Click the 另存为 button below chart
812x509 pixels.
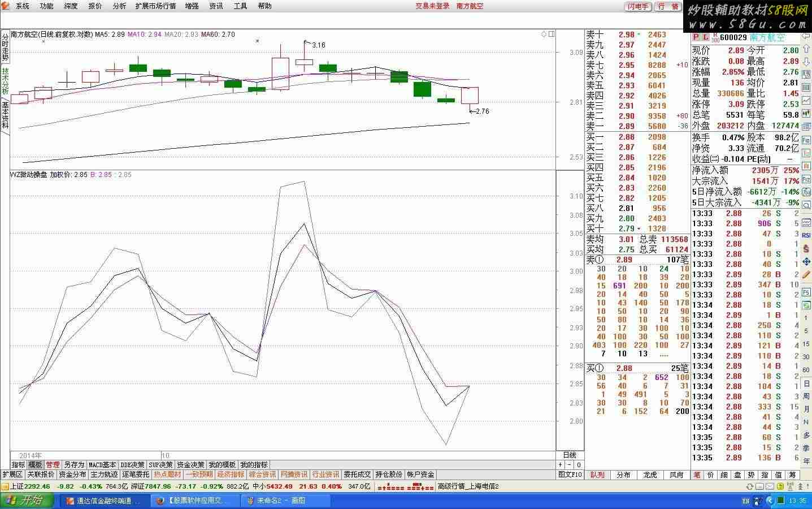tap(74, 465)
